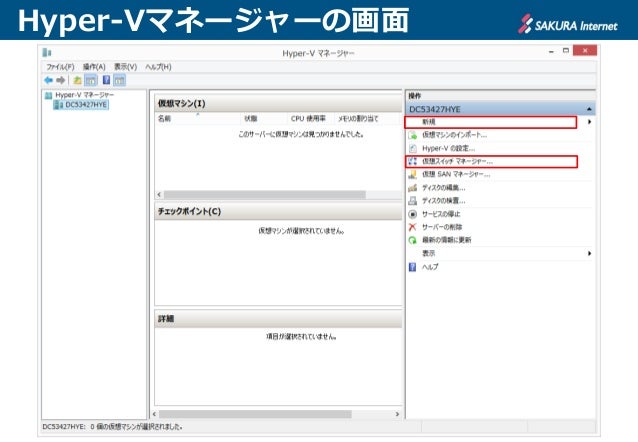
Task: Sort by the メモリの割り当て column header
Action: click(x=358, y=118)
